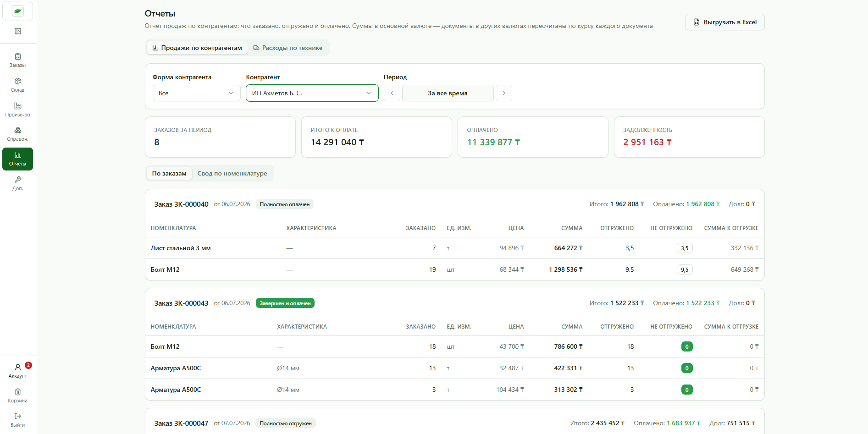Open Заказы in the sidebar

click(x=18, y=60)
